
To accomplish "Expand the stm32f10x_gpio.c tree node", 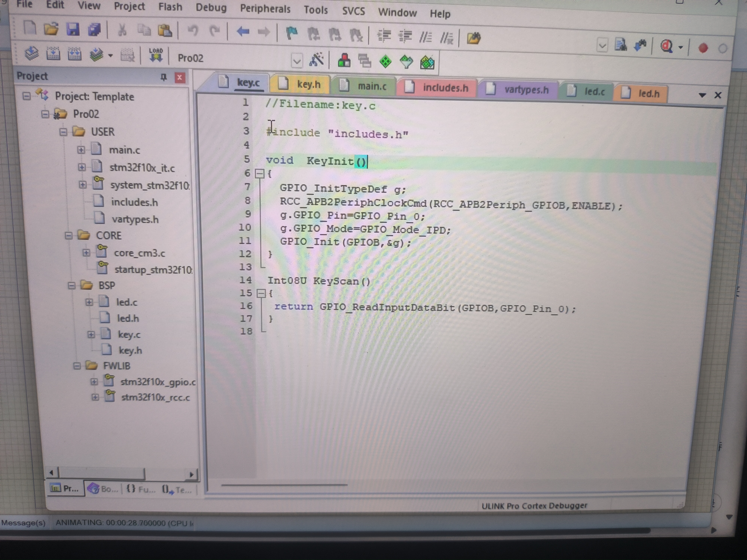I will (x=94, y=382).
